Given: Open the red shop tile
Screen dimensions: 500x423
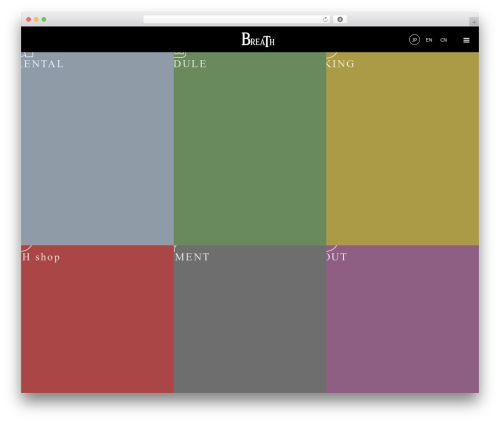Looking at the screenshot, I should point(97,319).
